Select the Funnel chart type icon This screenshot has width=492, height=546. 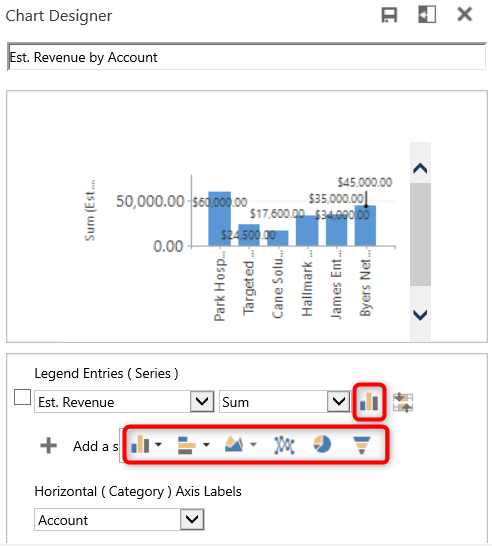coord(362,445)
